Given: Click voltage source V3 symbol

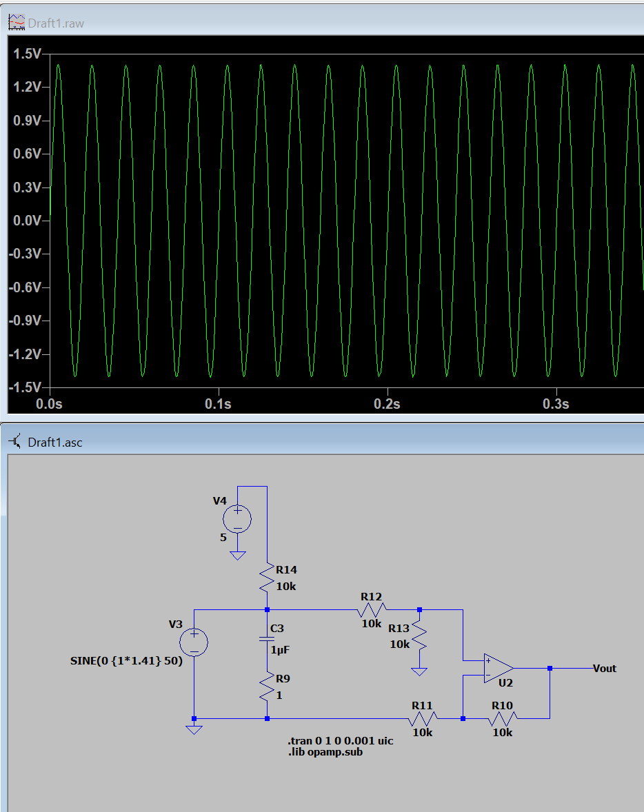Looking at the screenshot, I should tap(194, 642).
